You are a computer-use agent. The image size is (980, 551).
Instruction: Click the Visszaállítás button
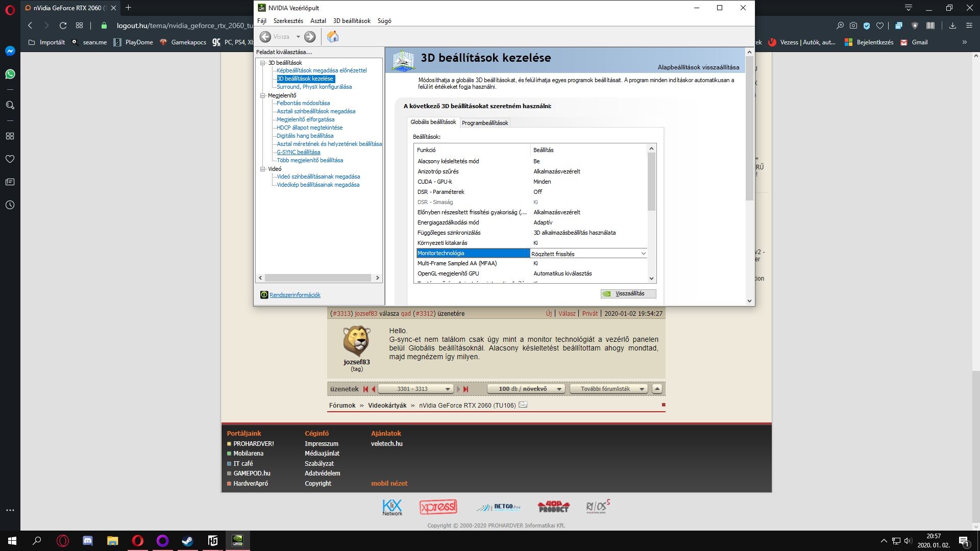pyautogui.click(x=628, y=294)
